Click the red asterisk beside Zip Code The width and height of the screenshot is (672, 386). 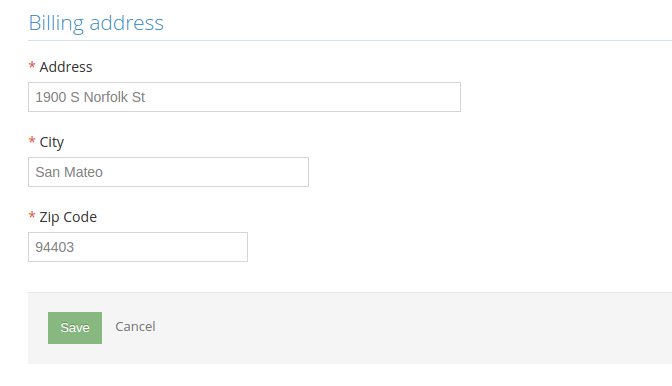pos(32,215)
